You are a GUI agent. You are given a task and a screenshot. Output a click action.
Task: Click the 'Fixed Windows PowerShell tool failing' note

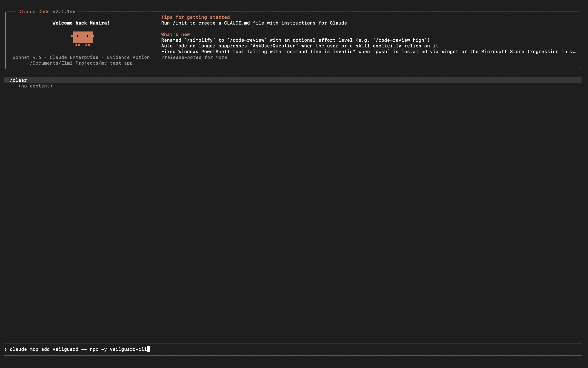[x=368, y=52]
